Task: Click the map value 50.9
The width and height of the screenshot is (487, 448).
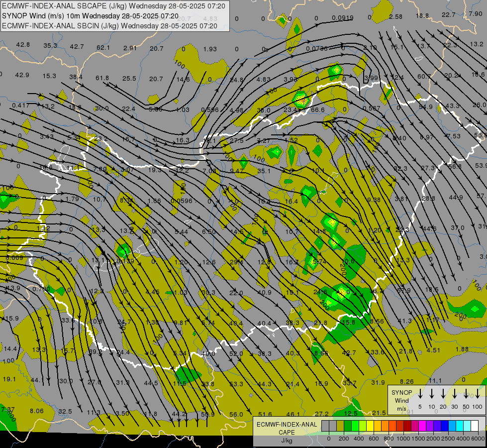Action: (x=208, y=415)
